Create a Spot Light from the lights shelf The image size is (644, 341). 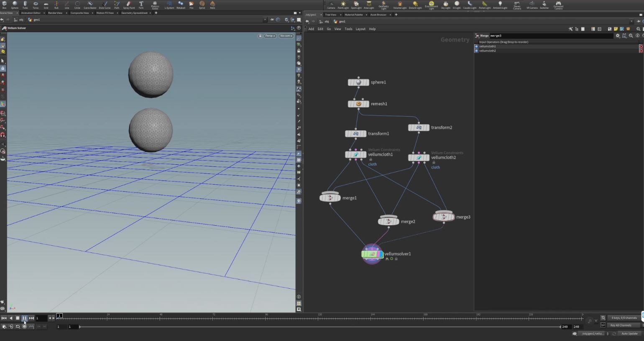coord(357,4)
